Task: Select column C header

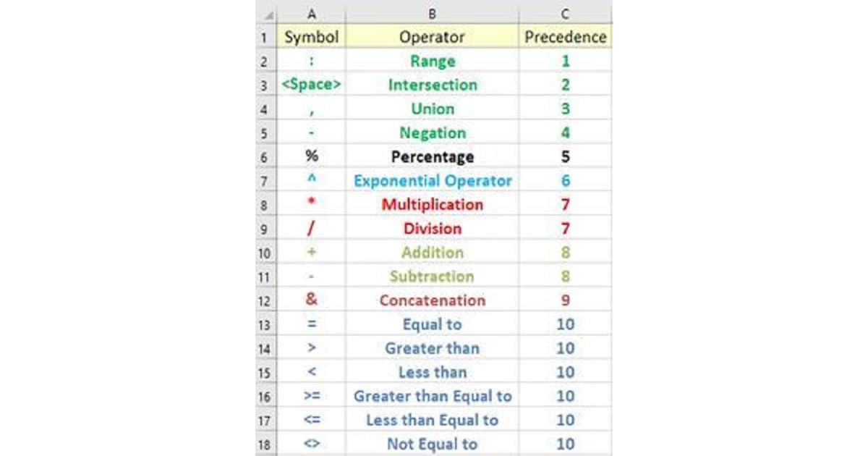Action: pos(565,14)
